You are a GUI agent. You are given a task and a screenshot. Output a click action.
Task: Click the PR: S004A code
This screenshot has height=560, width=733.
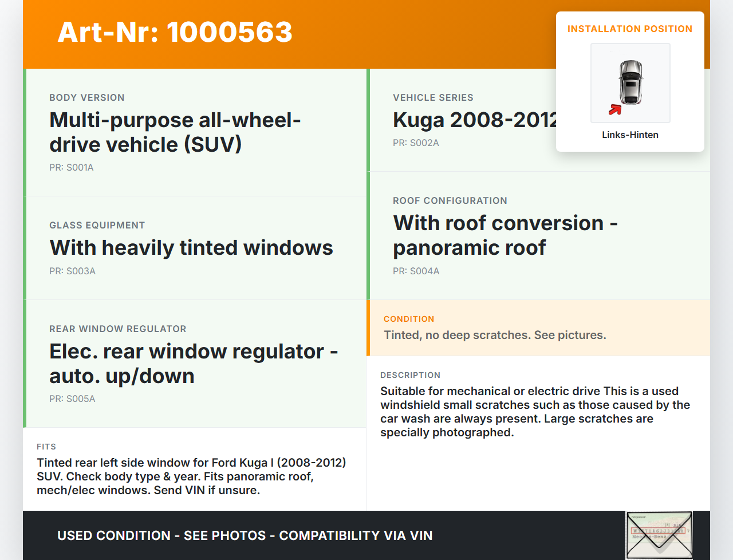416,271
